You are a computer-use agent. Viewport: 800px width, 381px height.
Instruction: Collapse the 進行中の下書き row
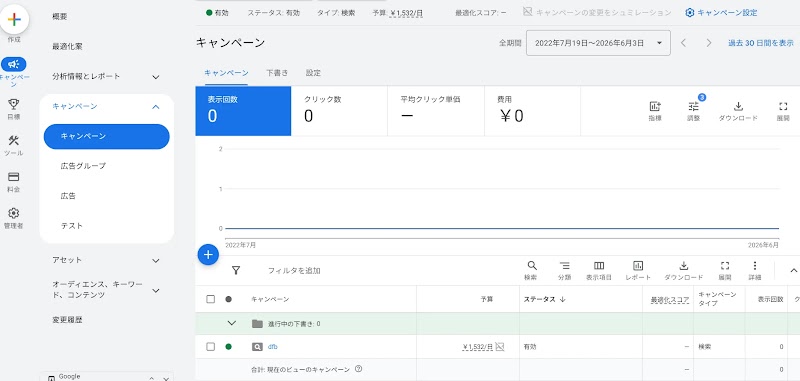232,323
